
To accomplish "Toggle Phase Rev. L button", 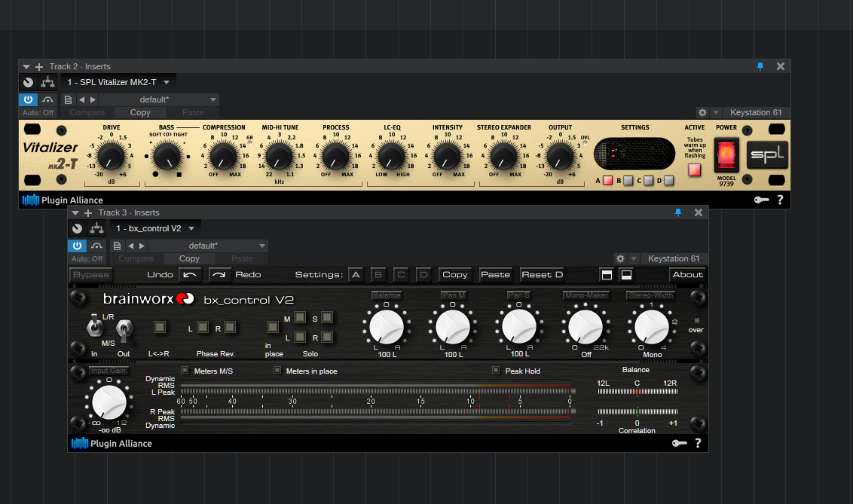I will [x=203, y=327].
